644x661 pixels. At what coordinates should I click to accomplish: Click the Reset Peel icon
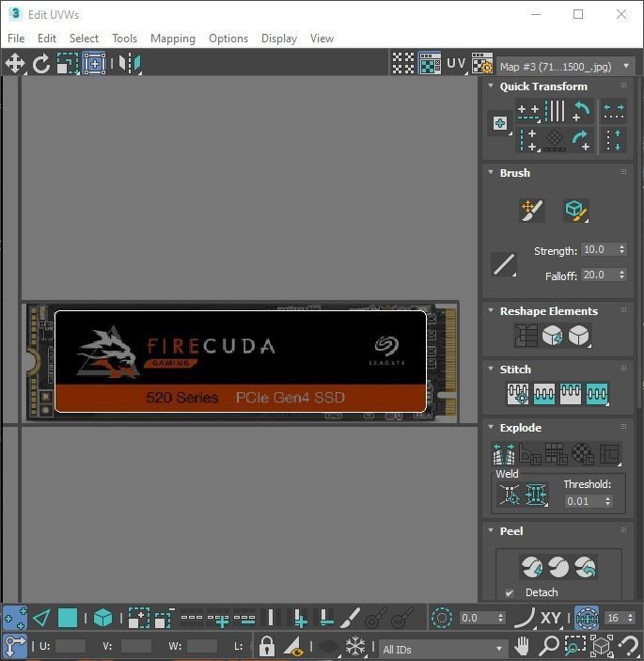[x=585, y=567]
